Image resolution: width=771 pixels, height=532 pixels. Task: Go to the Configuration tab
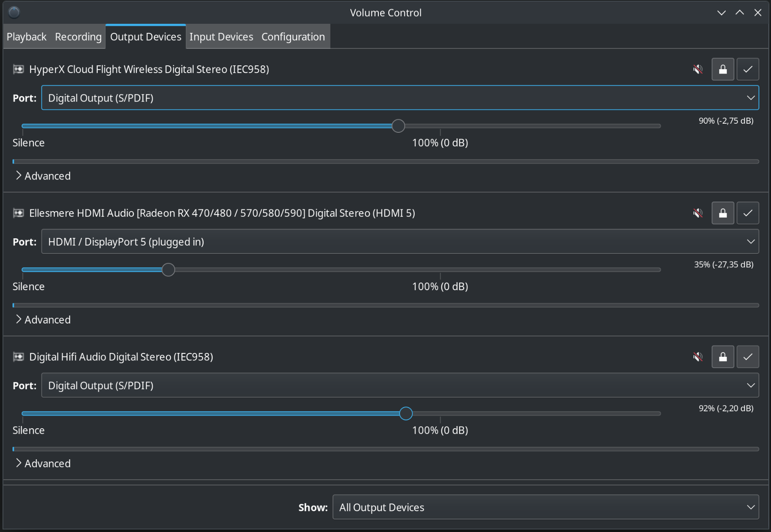point(293,37)
